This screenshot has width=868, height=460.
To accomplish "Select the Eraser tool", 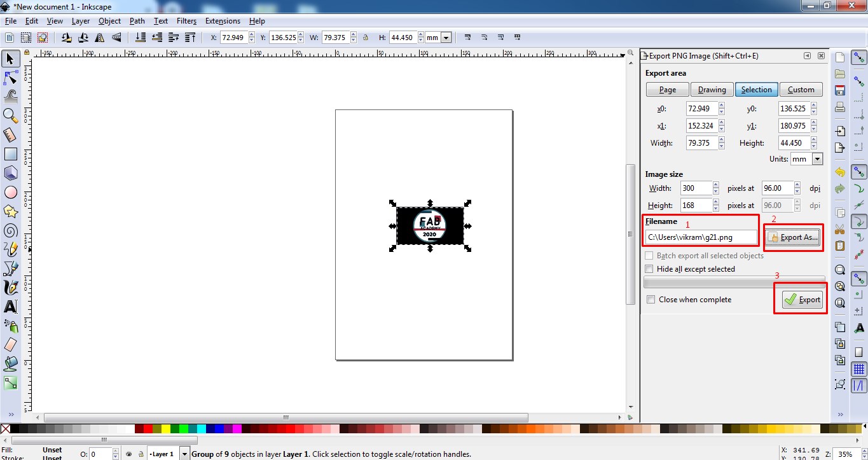I will click(x=10, y=345).
